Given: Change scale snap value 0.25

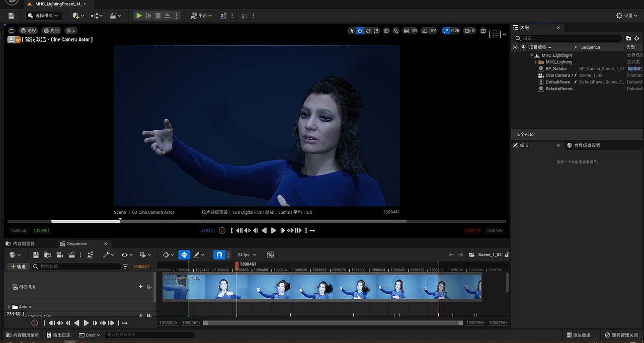Looking at the screenshot, I should pos(455,31).
